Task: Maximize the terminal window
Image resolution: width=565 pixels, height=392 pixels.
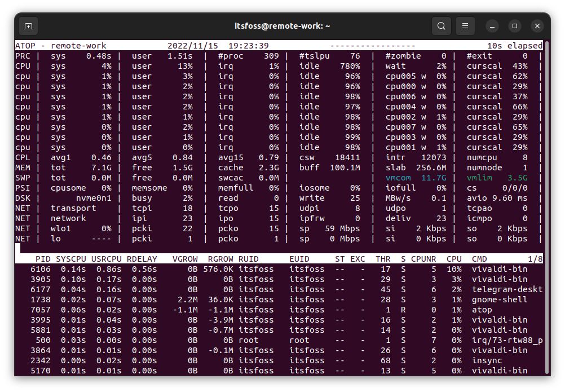Action: [515, 26]
